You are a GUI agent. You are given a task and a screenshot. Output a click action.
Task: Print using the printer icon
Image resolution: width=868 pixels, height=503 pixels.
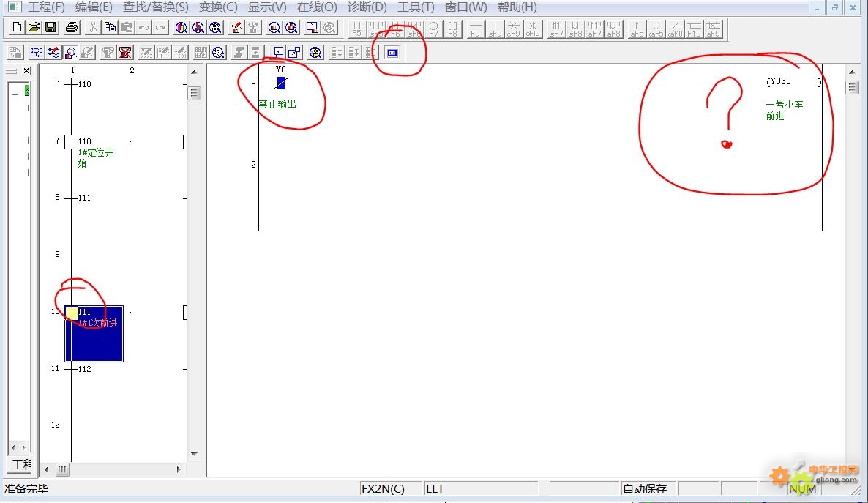pyautogui.click(x=72, y=27)
